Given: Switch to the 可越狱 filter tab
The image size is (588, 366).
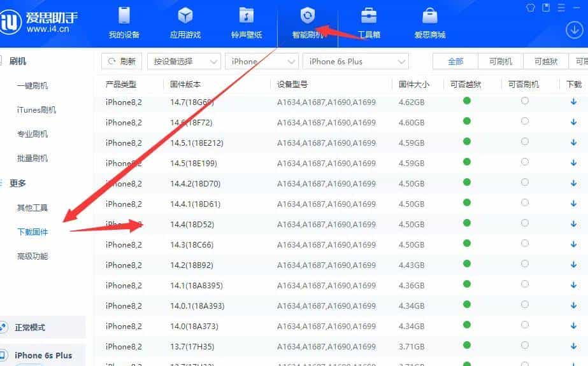Looking at the screenshot, I should pos(546,62).
